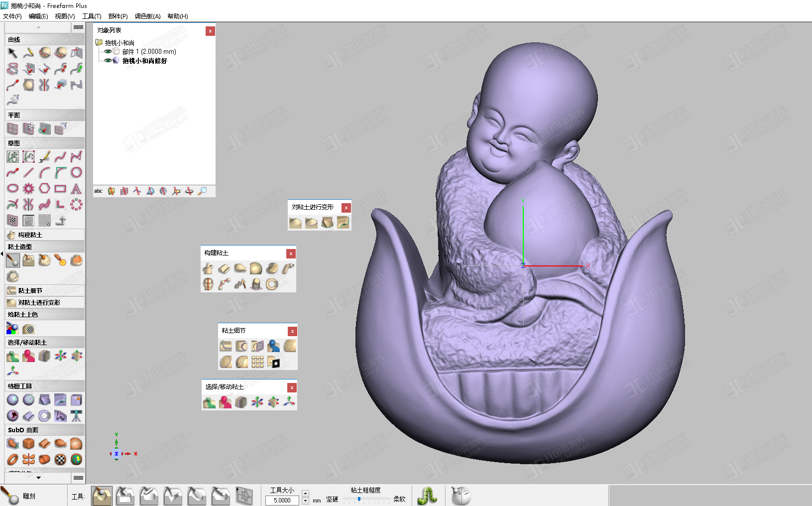Click the mask face icon in bottom bar
Viewport: 812px width, 506px height.
[461, 496]
